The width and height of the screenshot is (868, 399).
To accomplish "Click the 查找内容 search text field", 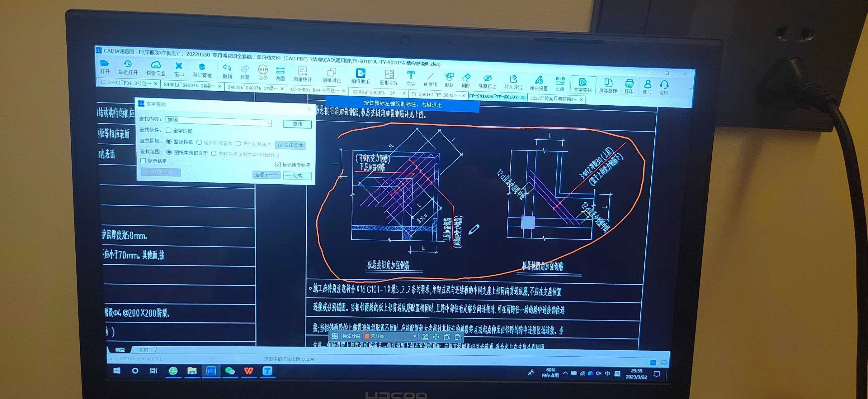I will click(218, 122).
